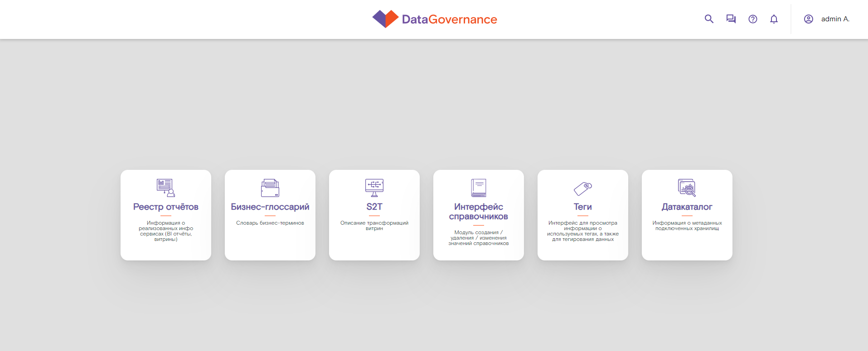
Task: Click text 'Словарь бизнес-терминов'
Action: (270, 223)
